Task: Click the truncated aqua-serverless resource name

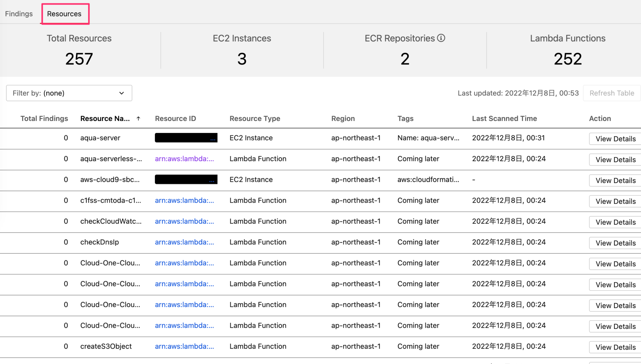Action: click(x=111, y=159)
